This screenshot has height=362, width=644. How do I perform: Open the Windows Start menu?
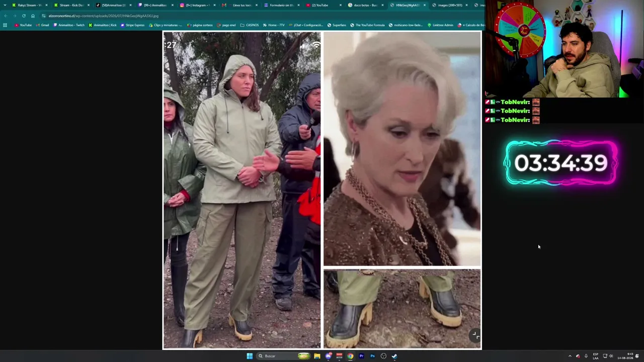[x=250, y=356]
